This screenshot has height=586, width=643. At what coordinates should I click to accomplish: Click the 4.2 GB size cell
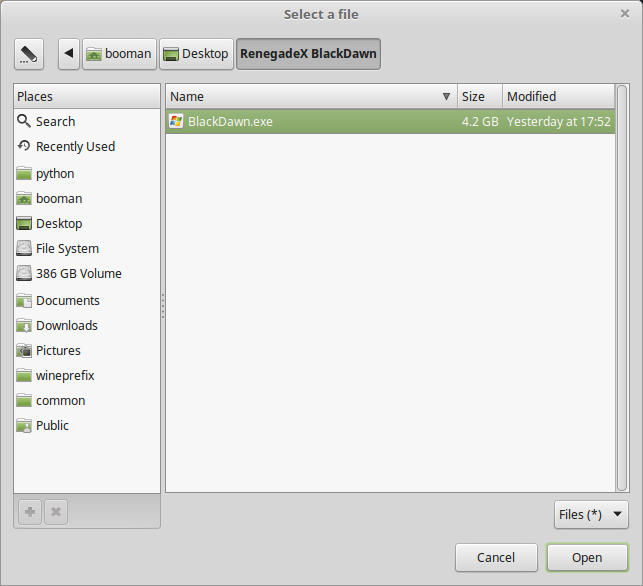coord(480,121)
